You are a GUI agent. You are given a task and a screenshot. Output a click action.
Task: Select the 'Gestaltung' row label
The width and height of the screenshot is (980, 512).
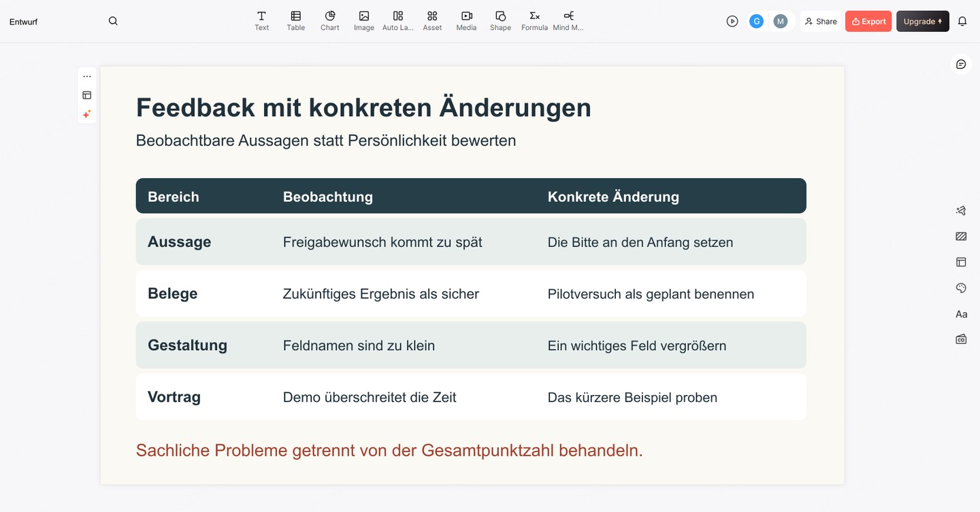pyautogui.click(x=187, y=345)
